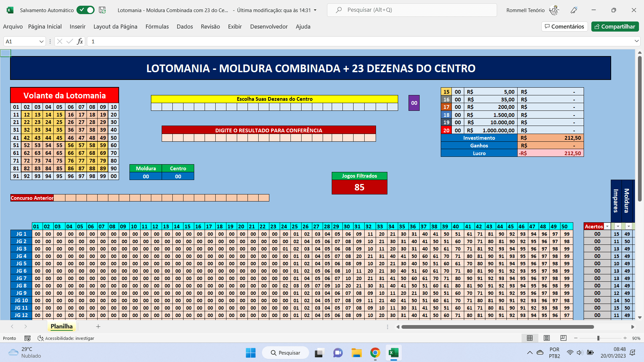Image resolution: width=644 pixels, height=362 pixels.
Task: Click the confirm checkmark in formula bar
Action: (70, 41)
